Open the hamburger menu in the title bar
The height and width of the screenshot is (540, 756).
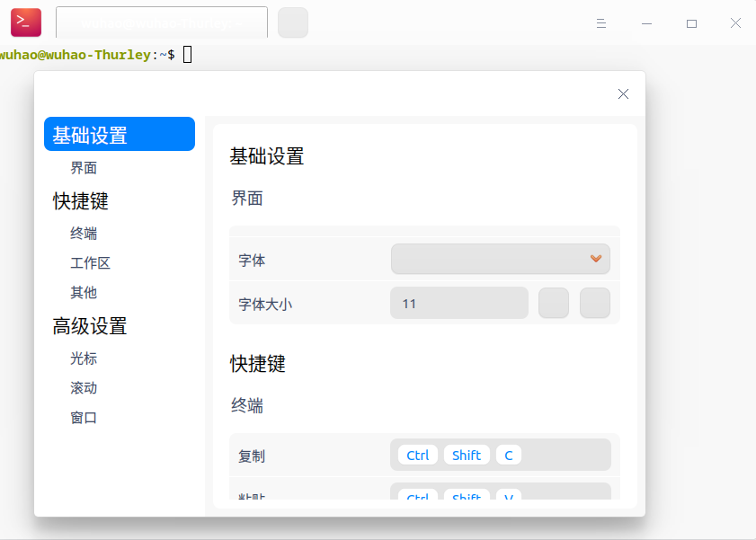click(x=600, y=23)
